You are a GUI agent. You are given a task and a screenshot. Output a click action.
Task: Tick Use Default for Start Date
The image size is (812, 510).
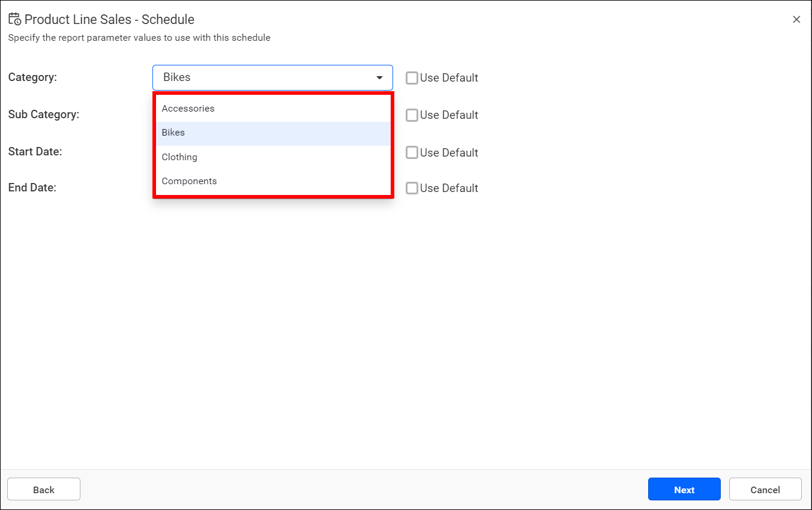[412, 152]
